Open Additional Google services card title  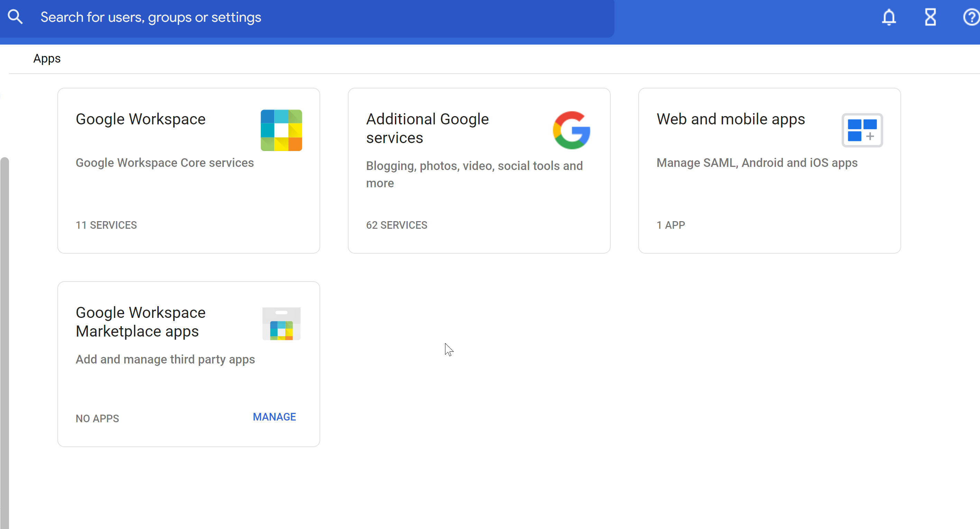tap(427, 129)
